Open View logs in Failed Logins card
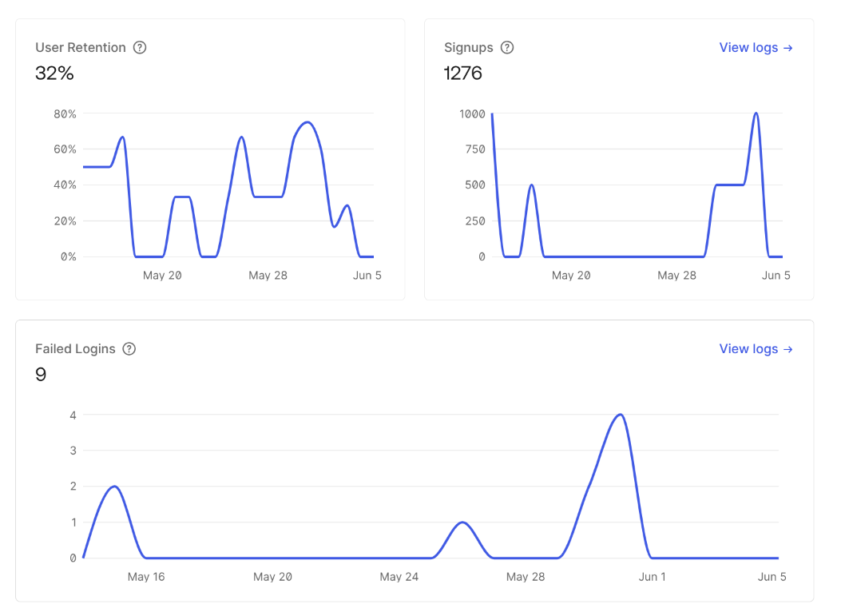The image size is (845, 616). (756, 349)
